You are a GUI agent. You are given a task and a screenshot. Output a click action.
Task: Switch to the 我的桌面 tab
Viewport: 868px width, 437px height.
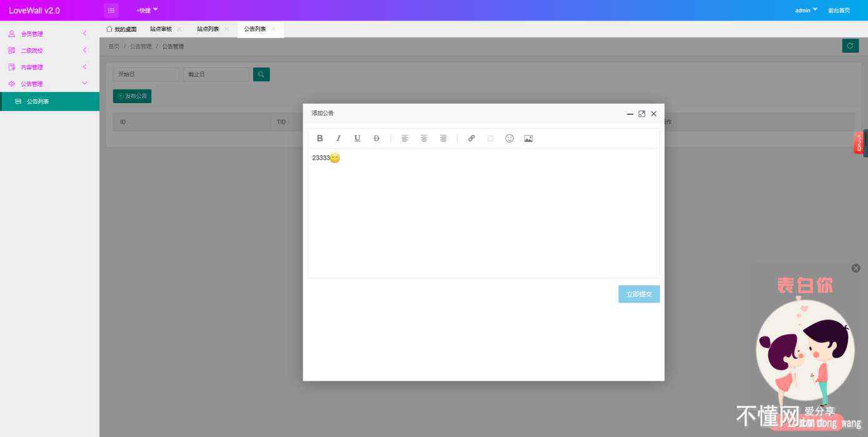[x=122, y=29]
